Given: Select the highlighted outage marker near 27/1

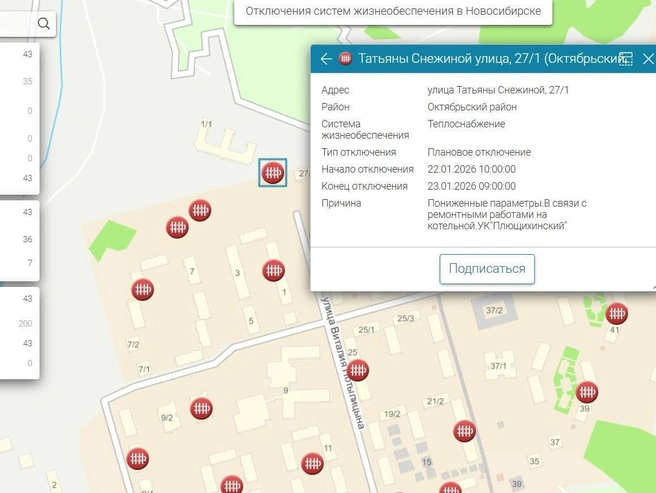Looking at the screenshot, I should click(x=273, y=172).
